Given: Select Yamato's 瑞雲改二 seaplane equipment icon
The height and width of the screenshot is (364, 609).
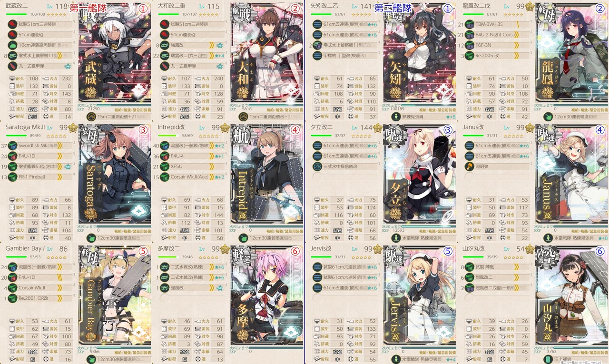Looking at the screenshot, I should pos(165,56).
